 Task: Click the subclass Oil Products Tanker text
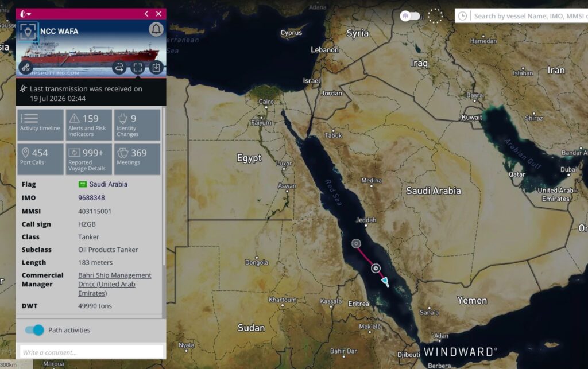pos(108,250)
